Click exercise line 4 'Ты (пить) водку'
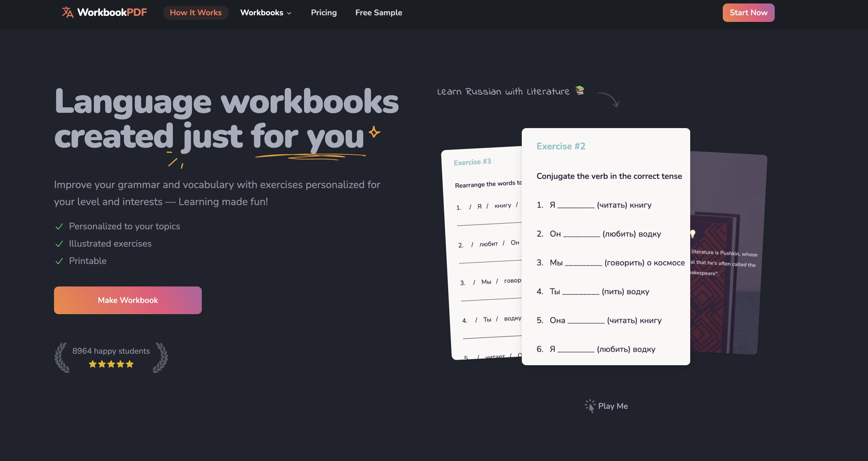 593,292
